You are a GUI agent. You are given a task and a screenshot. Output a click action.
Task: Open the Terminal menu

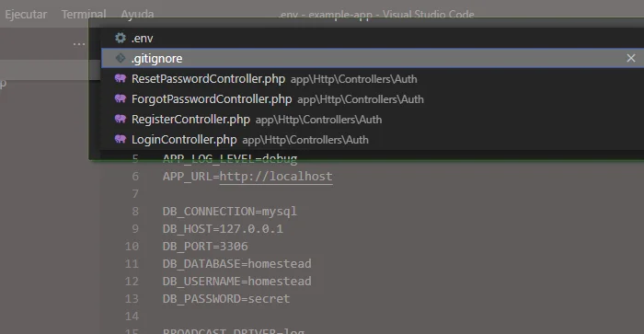(84, 15)
